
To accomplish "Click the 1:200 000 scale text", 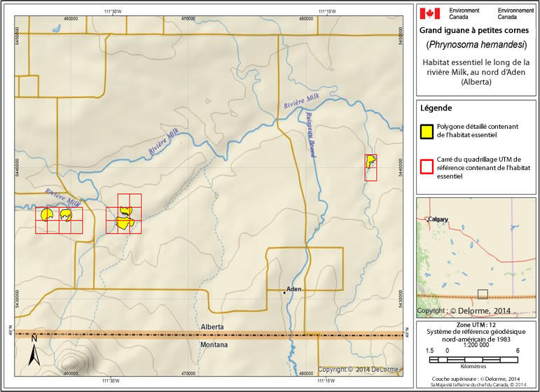I will 476,344.
